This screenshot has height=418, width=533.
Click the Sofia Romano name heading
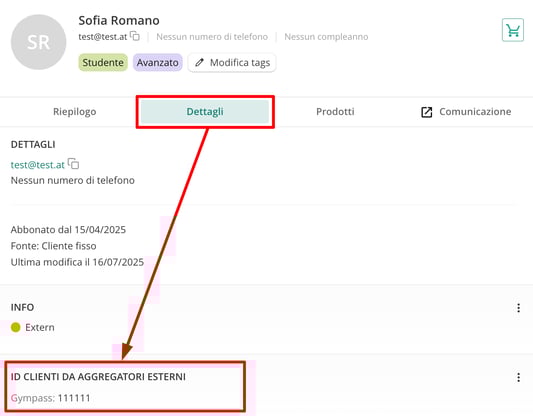coord(119,20)
